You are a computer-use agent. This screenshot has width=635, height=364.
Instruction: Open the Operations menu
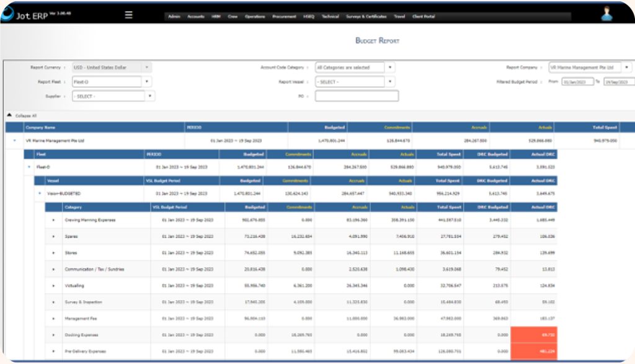[x=255, y=17]
